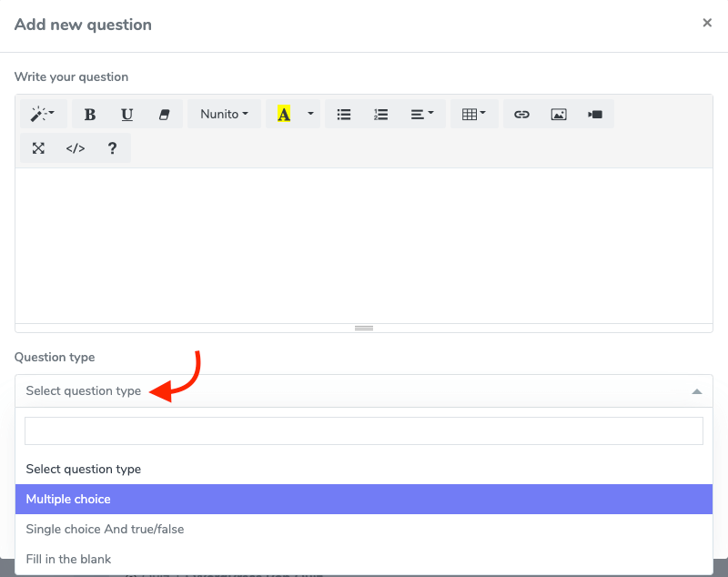Click the highlighted yellow text color swatch
Screen dimensions: 728x577
pyautogui.click(x=284, y=114)
